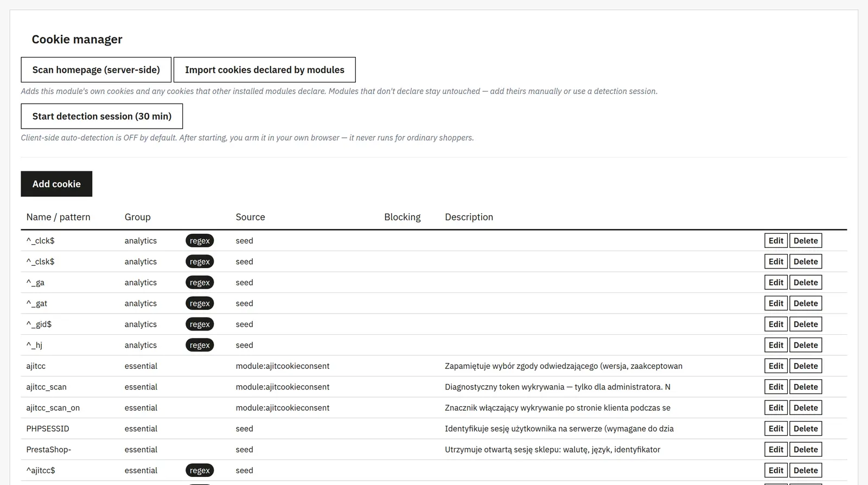Edit the ajitcc_scan_on cookie
Viewport: 868px width, 485px height.
[x=776, y=408]
